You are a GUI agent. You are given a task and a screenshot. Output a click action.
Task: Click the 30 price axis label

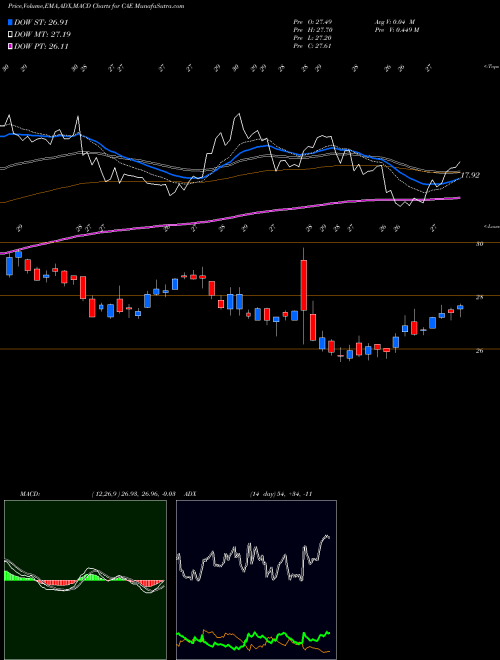coord(479,244)
